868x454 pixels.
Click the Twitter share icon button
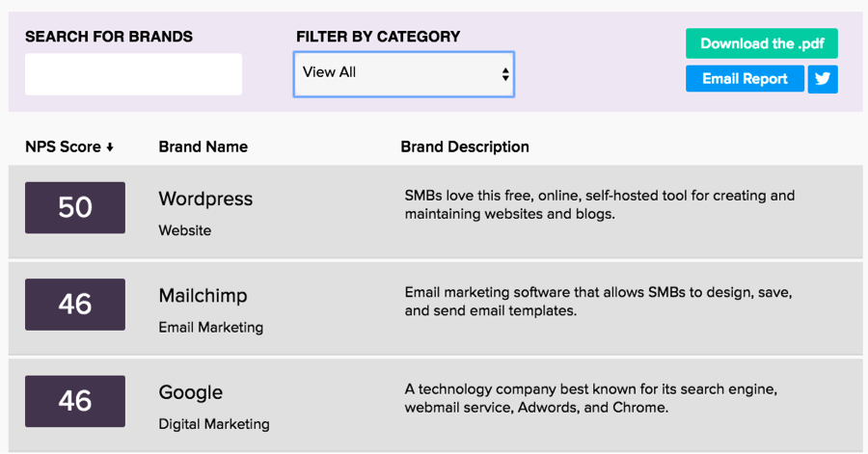(x=823, y=79)
